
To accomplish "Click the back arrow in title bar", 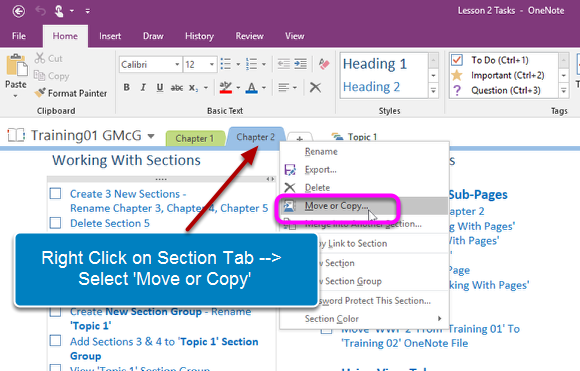I will coord(18,11).
